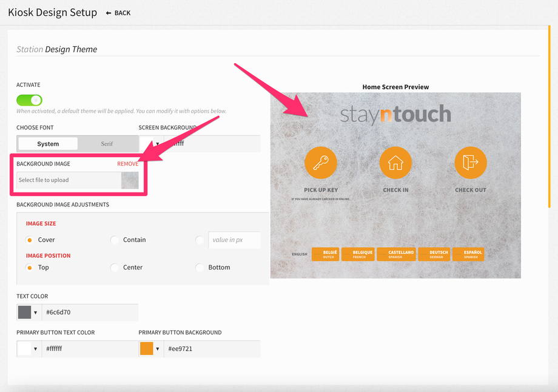558x392 pixels.
Task: Click the screen background hex value field
Action: click(212, 144)
